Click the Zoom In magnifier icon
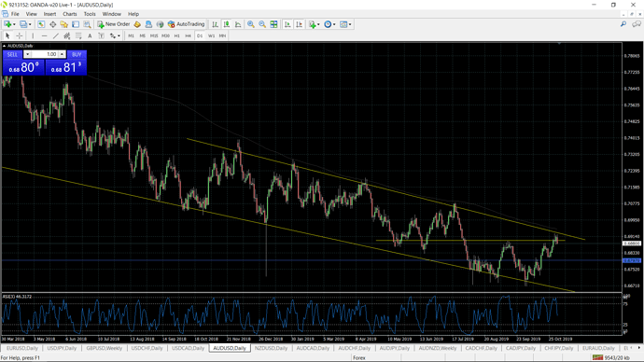This screenshot has height=362, width=644. click(x=250, y=24)
